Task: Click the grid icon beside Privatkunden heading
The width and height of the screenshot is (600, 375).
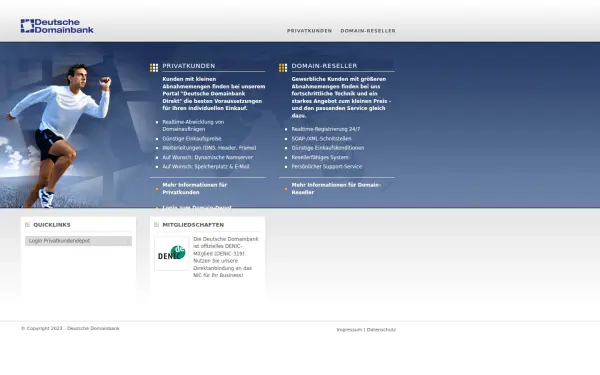Action: pyautogui.click(x=154, y=68)
